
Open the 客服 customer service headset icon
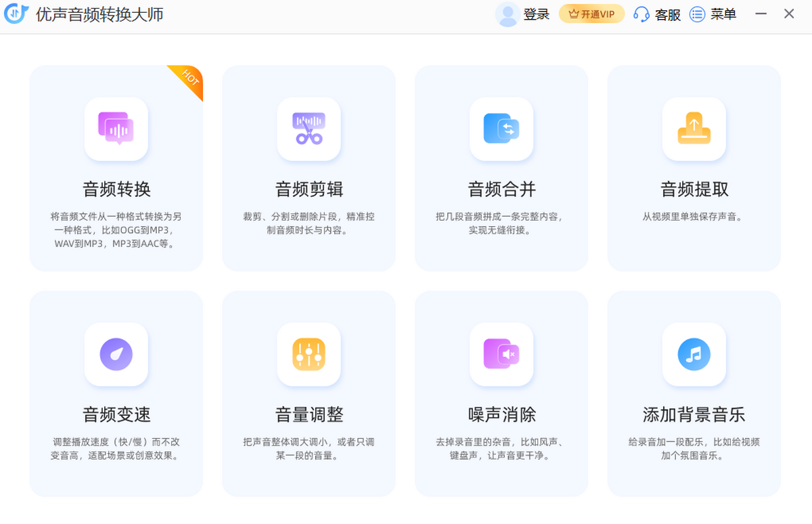[640, 14]
